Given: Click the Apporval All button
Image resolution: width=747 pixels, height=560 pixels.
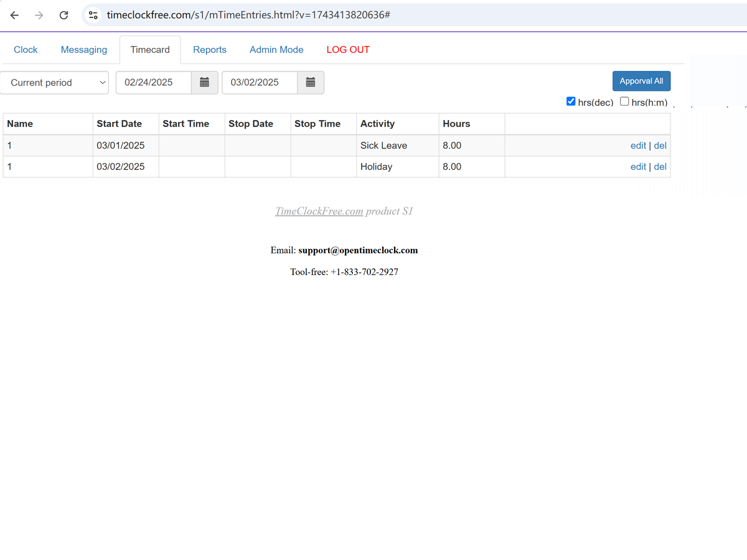Looking at the screenshot, I should tap(641, 81).
